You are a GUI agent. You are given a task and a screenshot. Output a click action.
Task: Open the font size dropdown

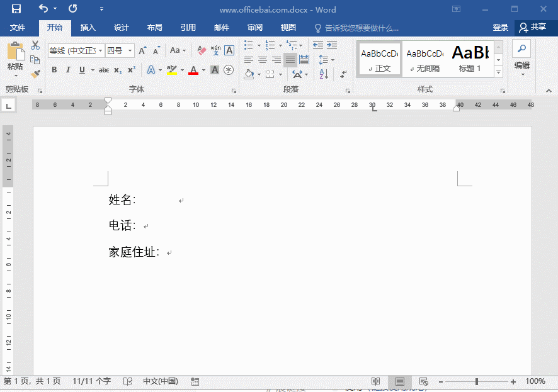point(130,51)
